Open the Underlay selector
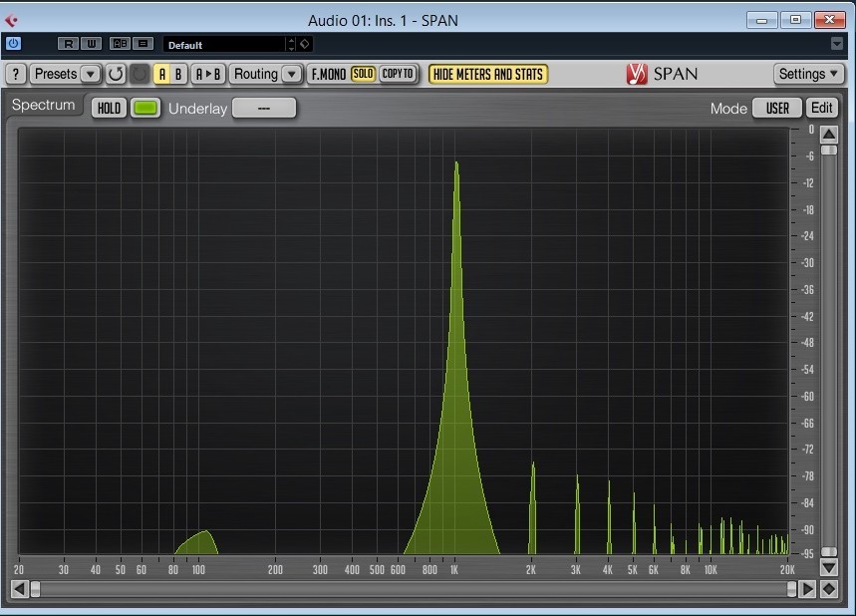Screen dimensions: 856x616 (x=264, y=108)
